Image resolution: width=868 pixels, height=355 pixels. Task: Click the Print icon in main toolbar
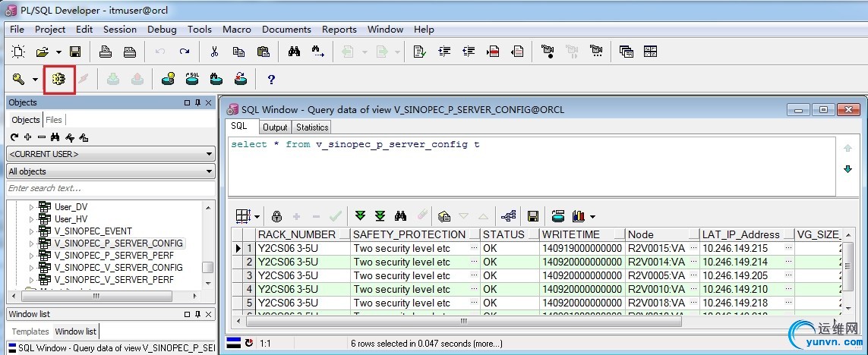[106, 52]
